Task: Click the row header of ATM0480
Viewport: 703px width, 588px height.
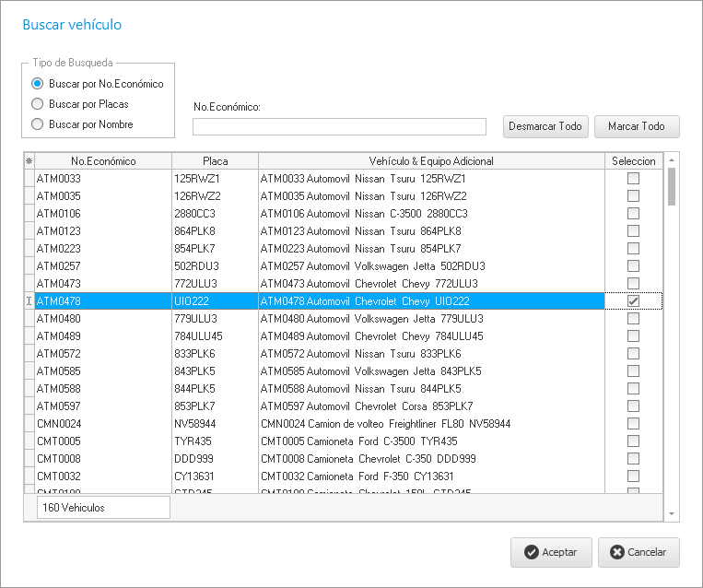Action: (x=29, y=319)
